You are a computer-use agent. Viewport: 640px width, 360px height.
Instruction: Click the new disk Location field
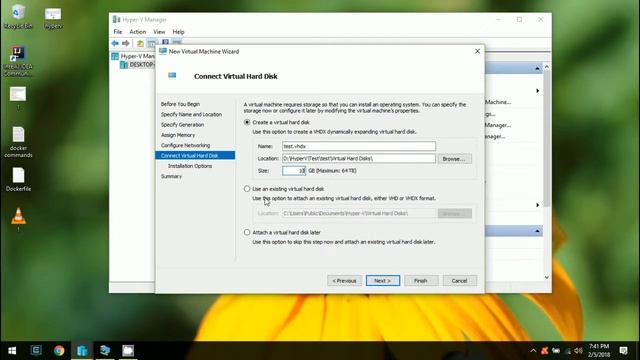[358, 158]
